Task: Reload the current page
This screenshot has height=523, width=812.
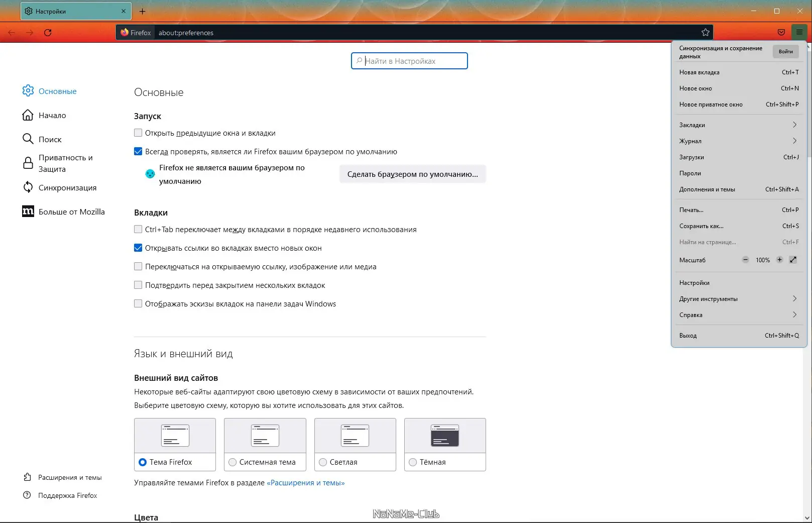Action: pos(48,33)
